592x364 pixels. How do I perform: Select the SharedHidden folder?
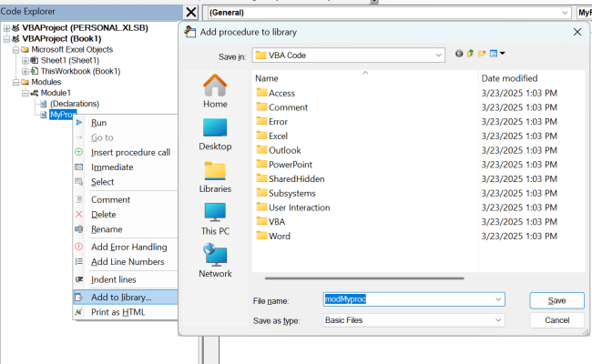pyautogui.click(x=291, y=178)
